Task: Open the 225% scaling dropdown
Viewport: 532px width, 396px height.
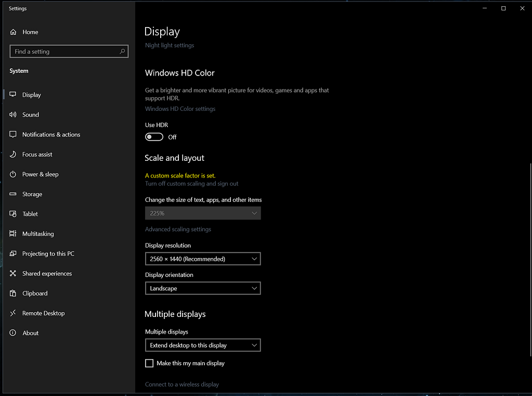Action: (x=203, y=213)
